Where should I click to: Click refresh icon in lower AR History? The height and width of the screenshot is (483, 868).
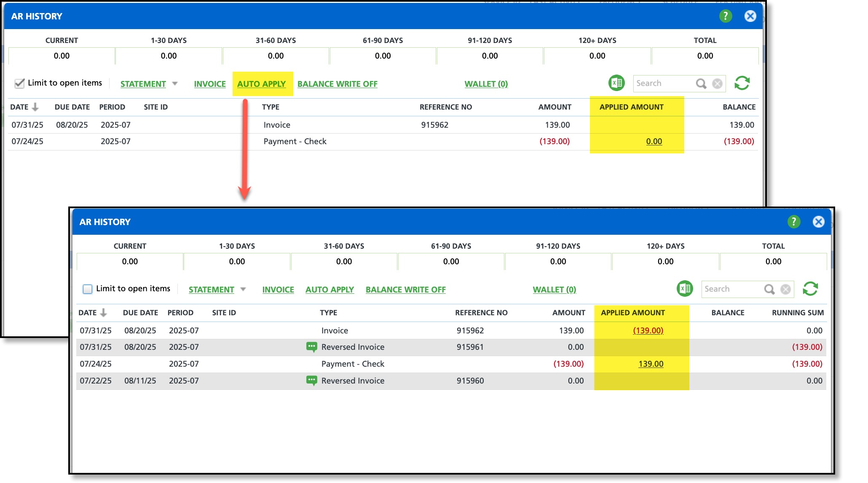tap(810, 289)
